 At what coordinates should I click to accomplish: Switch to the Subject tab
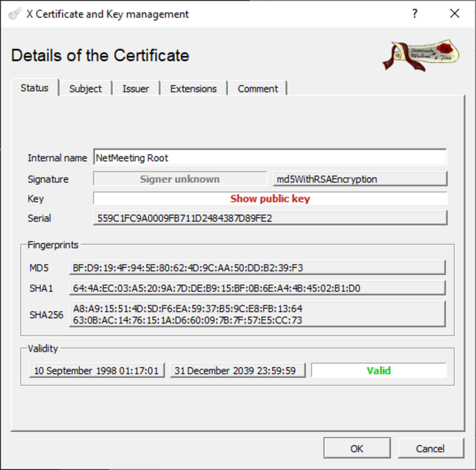(85, 88)
